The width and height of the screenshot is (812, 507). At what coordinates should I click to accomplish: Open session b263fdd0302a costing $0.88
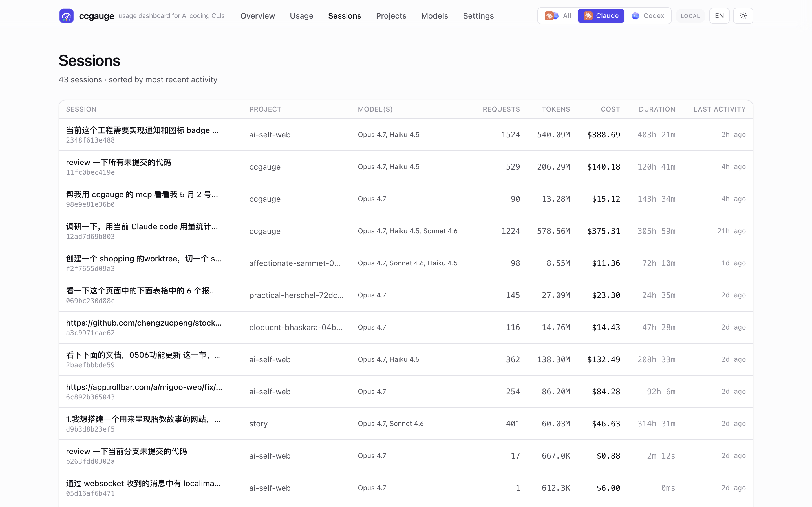(406, 456)
